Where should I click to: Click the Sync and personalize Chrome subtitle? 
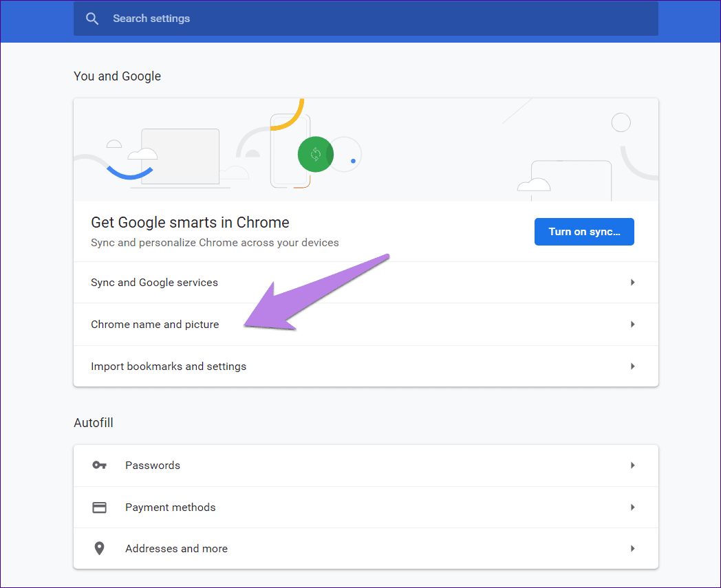215,243
